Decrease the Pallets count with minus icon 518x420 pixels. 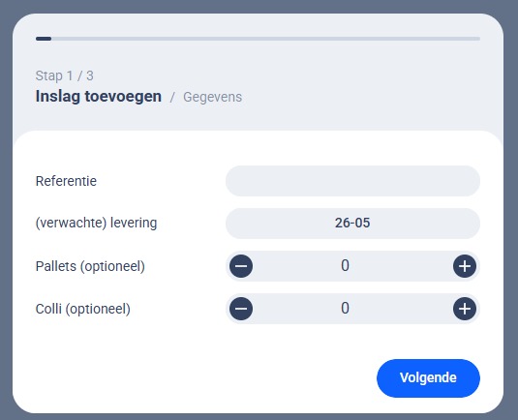click(241, 266)
